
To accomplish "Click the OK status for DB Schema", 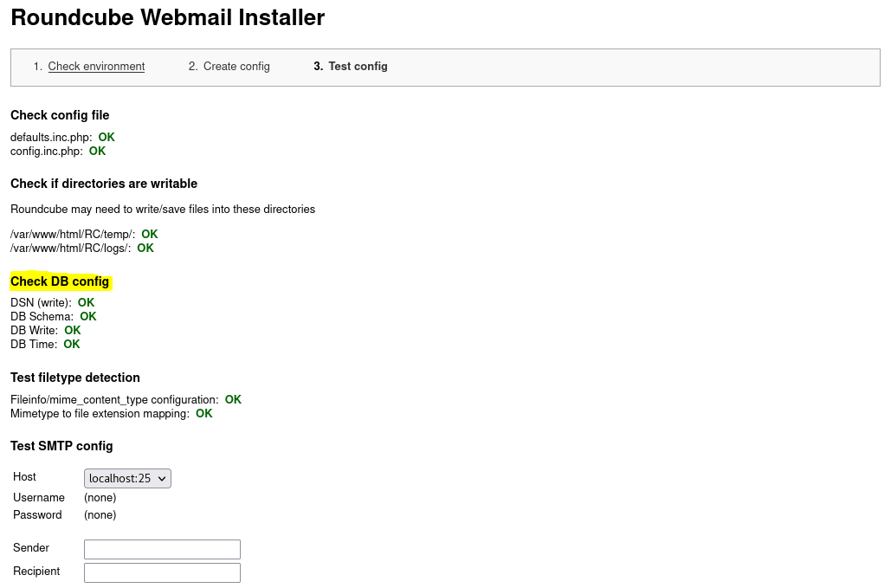I will (x=88, y=316).
